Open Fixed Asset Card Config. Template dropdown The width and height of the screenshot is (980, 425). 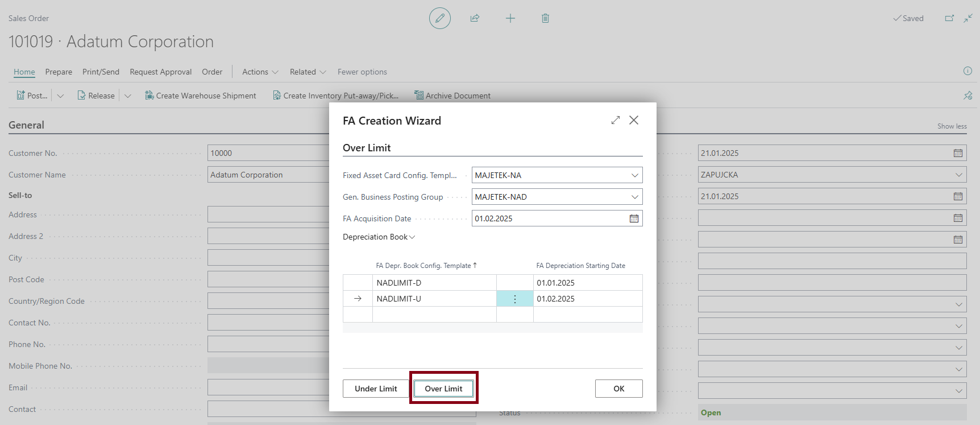[x=635, y=175]
